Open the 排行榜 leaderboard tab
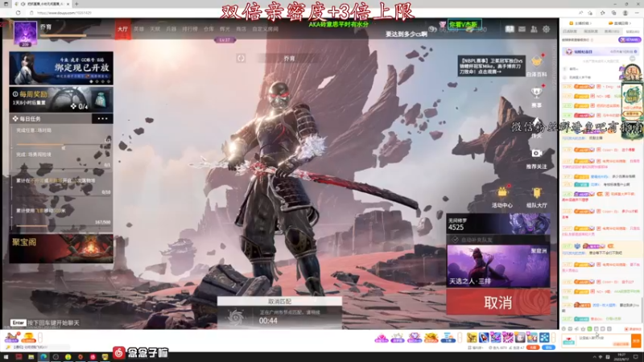 pos(190,29)
